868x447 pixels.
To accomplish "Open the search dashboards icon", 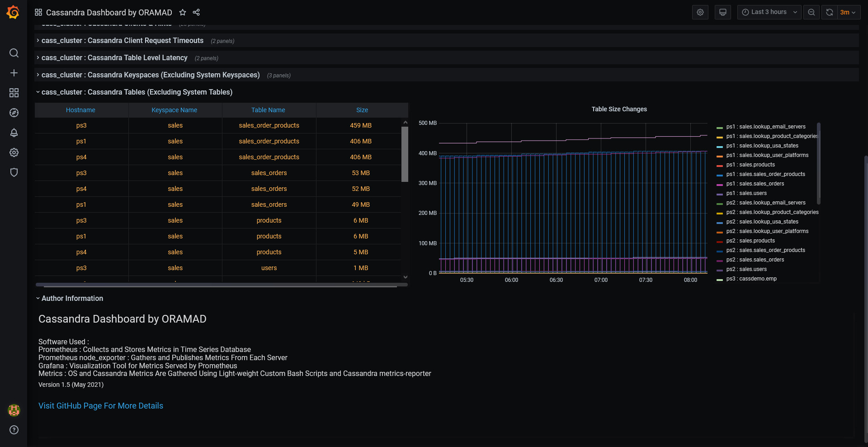I will pos(14,53).
